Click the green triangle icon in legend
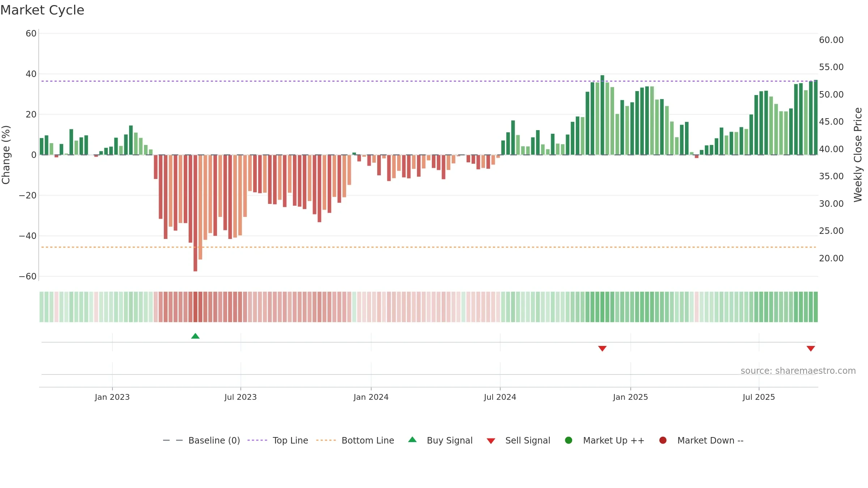The image size is (868, 488). (412, 440)
